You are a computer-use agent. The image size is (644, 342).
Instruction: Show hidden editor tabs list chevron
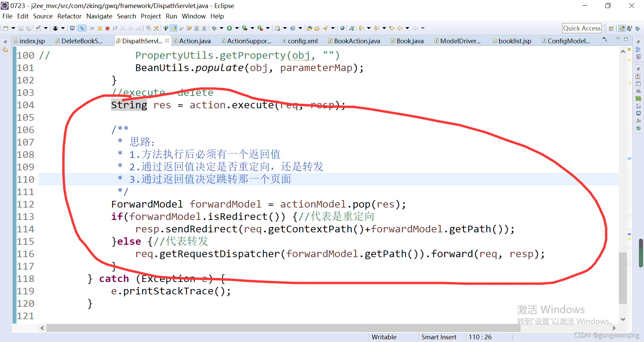(605, 39)
